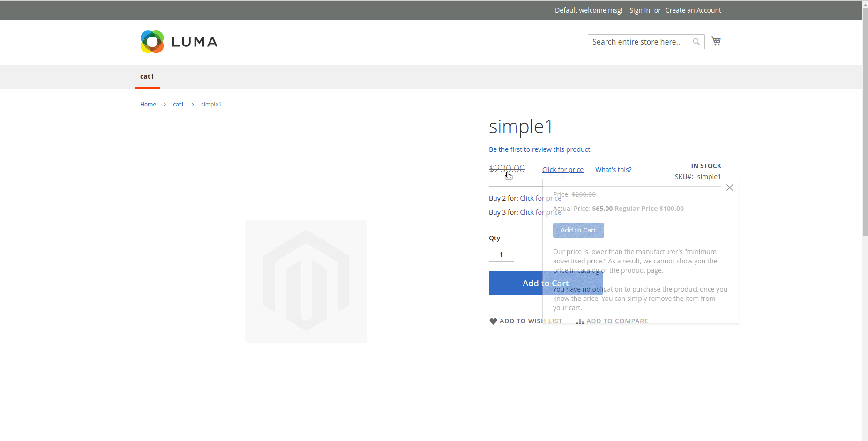Viewport: 868px width, 441px height.
Task: Click the 'IN STOCK' status text
Action: pyautogui.click(x=706, y=166)
